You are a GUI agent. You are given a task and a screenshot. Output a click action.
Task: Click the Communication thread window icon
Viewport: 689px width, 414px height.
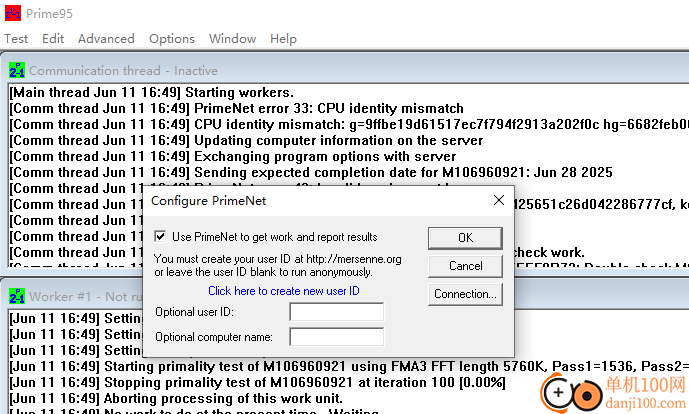click(x=17, y=70)
